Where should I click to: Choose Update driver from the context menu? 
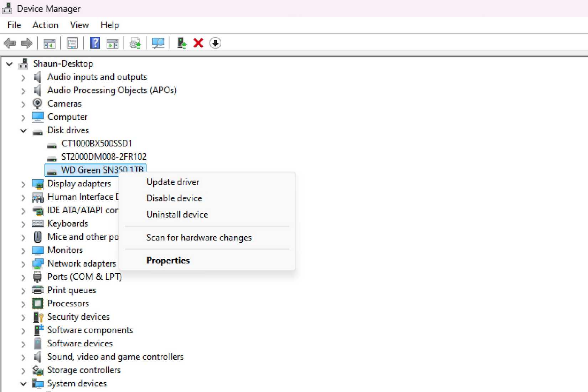pos(173,182)
